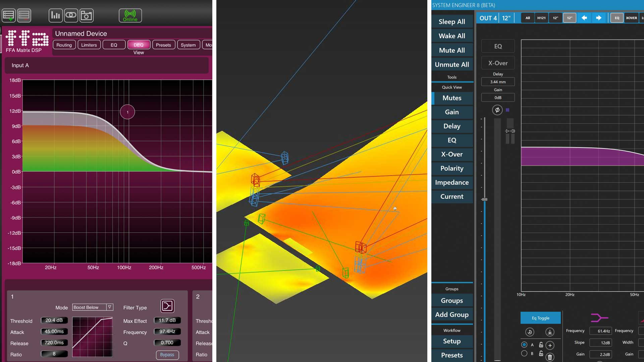The height and width of the screenshot is (362, 644).
Task: Click the remove device icon
Action: 24,15
